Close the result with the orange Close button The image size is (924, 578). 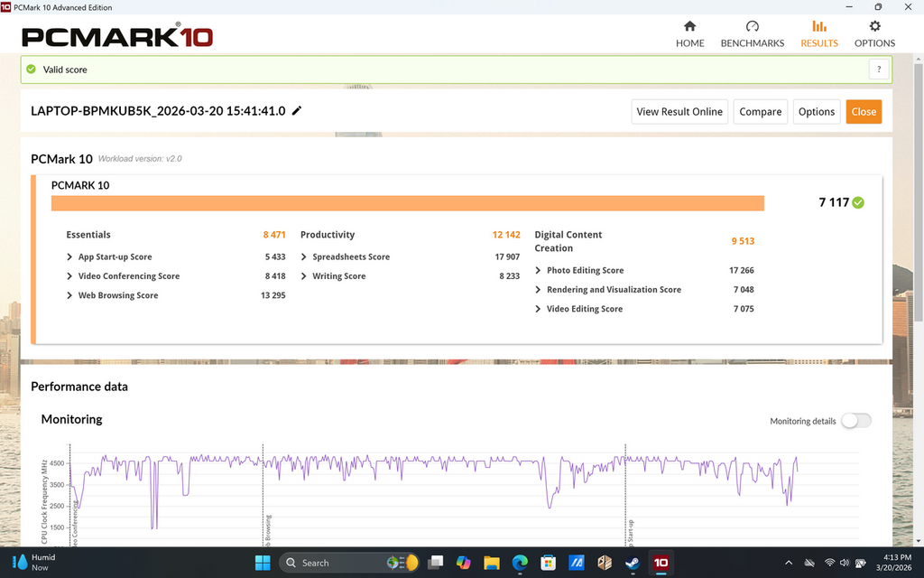[864, 111]
